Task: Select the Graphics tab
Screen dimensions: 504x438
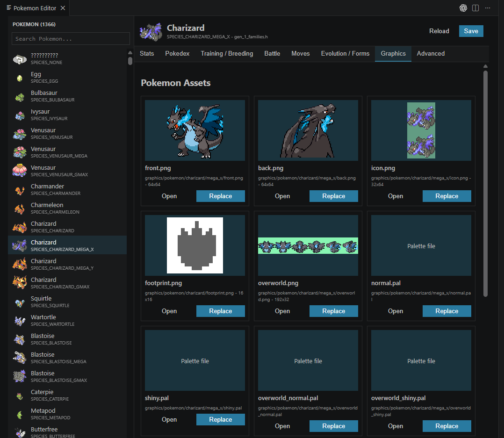Action: click(x=393, y=54)
